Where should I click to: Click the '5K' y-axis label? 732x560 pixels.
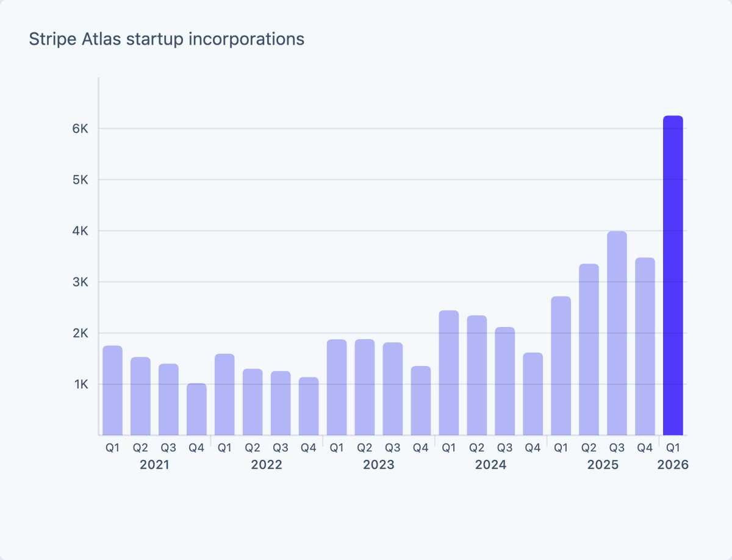tap(82, 180)
